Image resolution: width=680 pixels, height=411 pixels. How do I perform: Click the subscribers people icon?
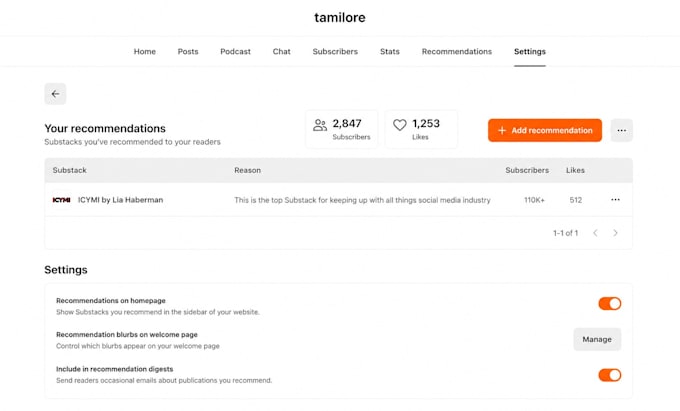(320, 125)
